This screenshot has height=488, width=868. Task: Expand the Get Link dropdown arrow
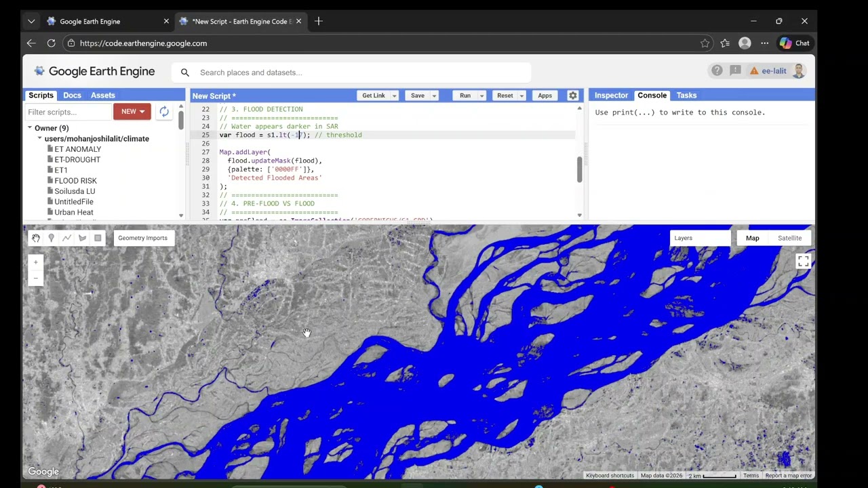(394, 96)
